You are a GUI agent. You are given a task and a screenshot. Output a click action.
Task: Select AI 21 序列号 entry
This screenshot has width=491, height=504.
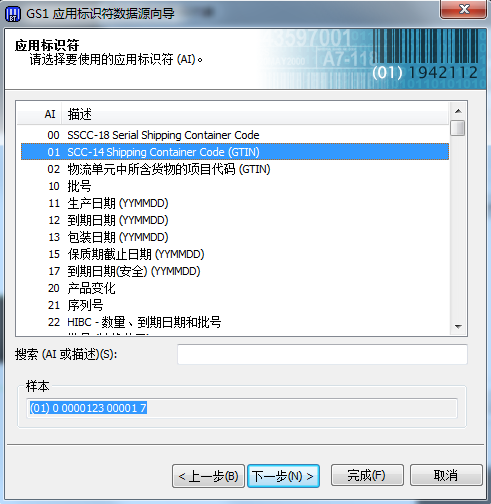235,305
